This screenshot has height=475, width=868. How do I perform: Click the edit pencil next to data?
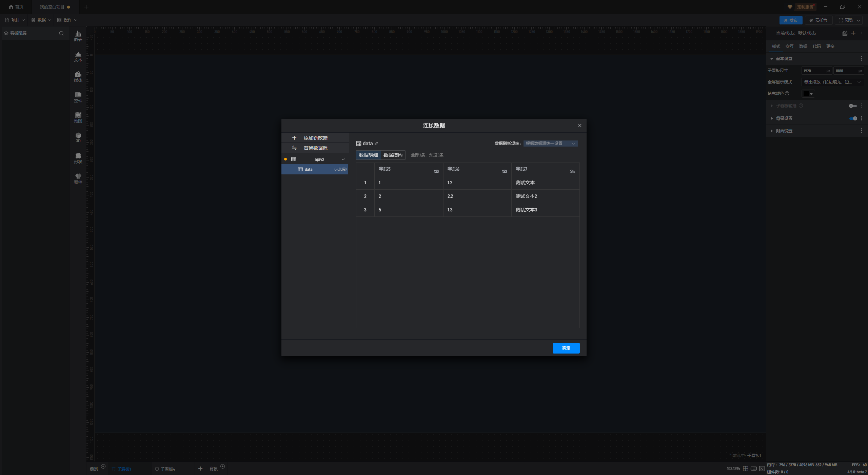(x=376, y=144)
